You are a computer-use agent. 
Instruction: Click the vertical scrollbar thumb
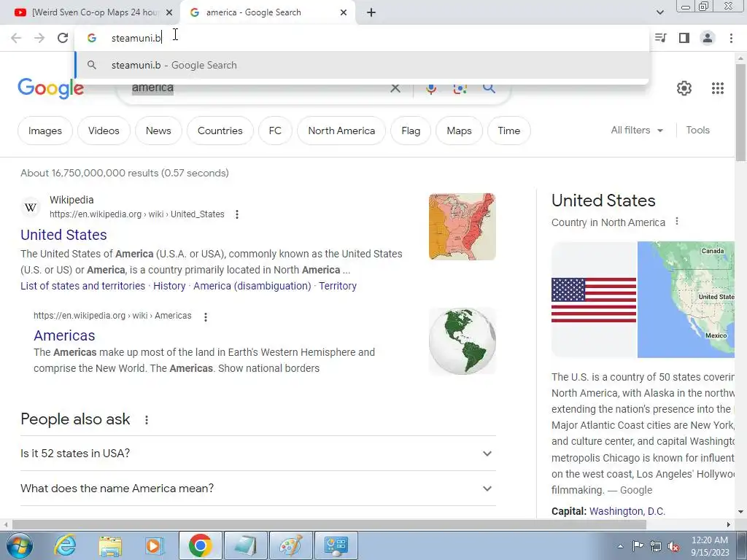tap(740, 112)
